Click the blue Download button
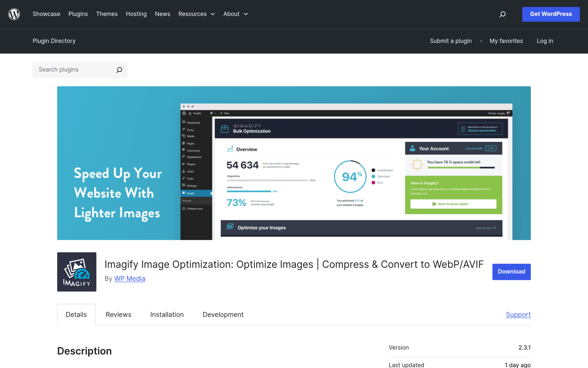 [x=512, y=272]
